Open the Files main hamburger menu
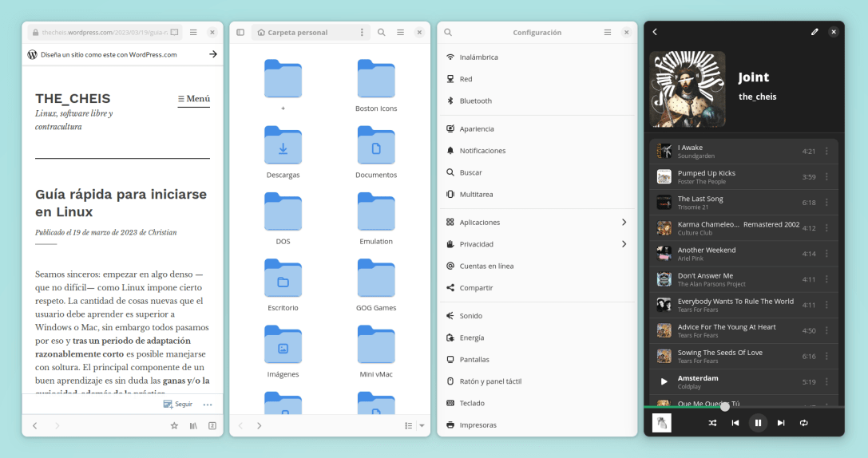Viewport: 868px width, 458px height. tap(400, 32)
